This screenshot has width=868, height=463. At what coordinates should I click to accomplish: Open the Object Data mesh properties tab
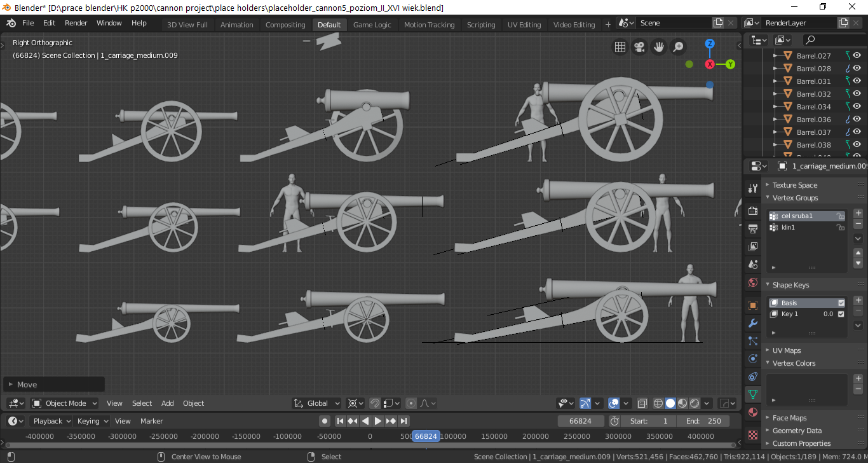tap(753, 394)
